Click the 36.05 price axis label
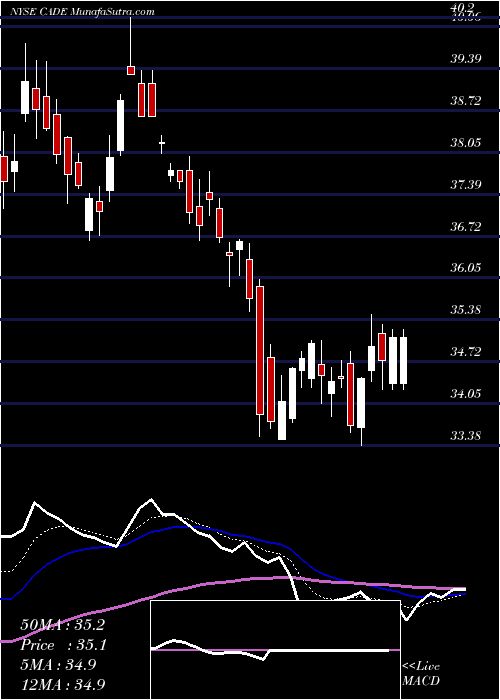Screen dimensions: 500x700 coord(466,268)
